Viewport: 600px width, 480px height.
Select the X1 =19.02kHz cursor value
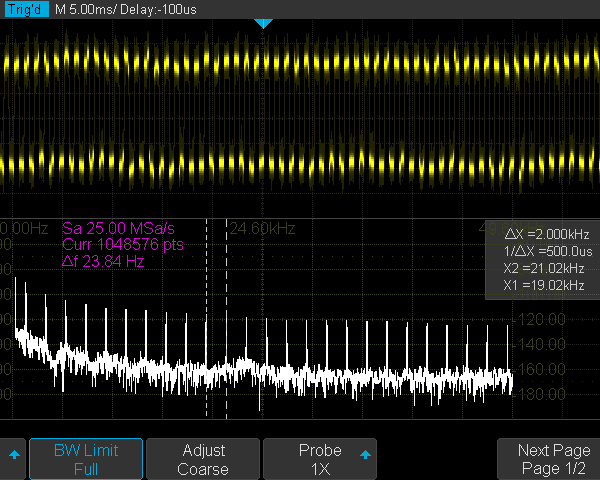click(x=543, y=286)
